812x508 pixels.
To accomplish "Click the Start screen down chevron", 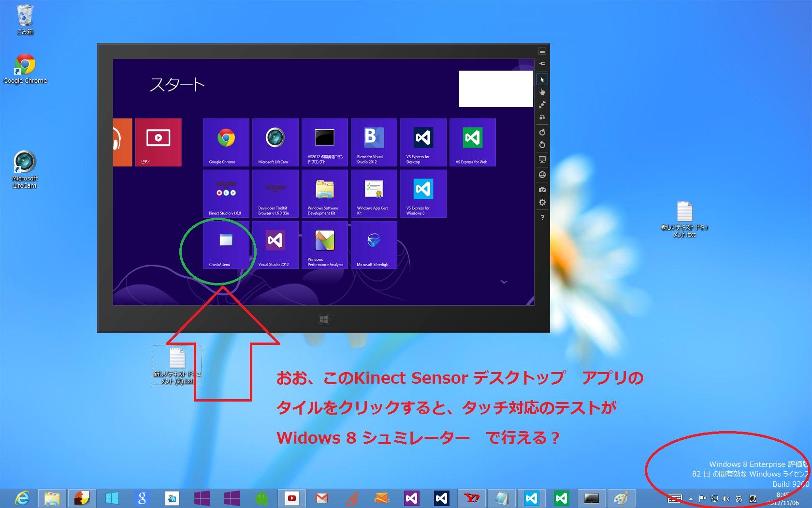I will [x=504, y=282].
